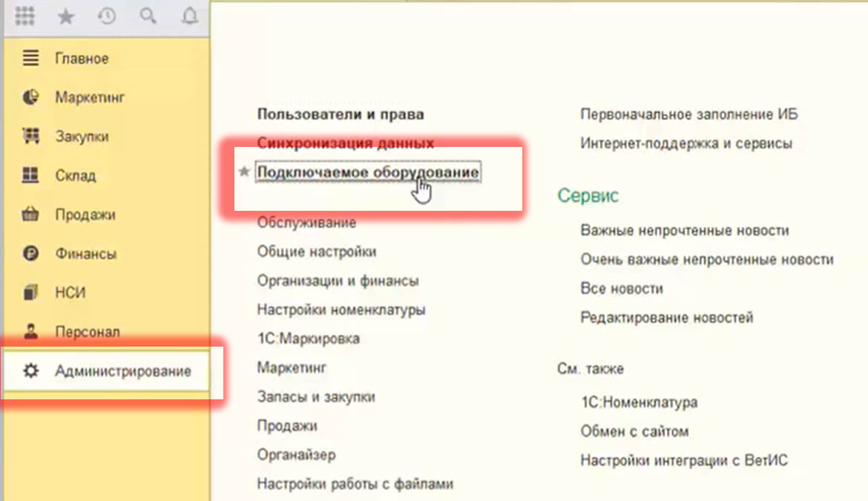Open the Финансы section
Screen dimensions: 868x501
(86, 254)
